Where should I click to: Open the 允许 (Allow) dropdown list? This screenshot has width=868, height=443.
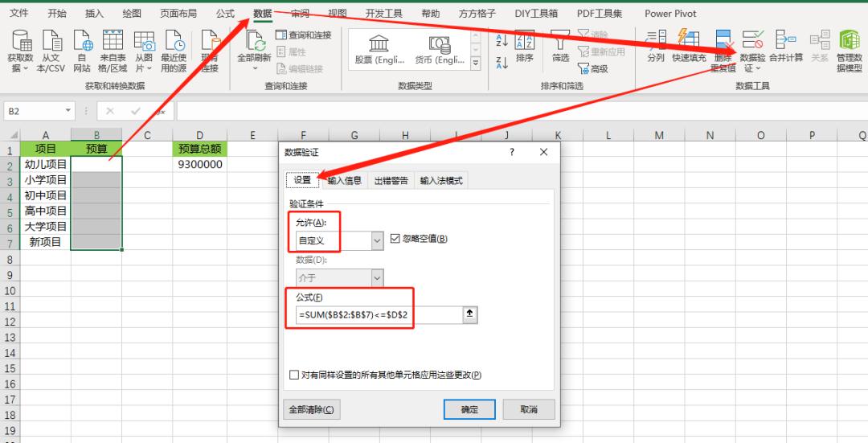click(x=377, y=240)
